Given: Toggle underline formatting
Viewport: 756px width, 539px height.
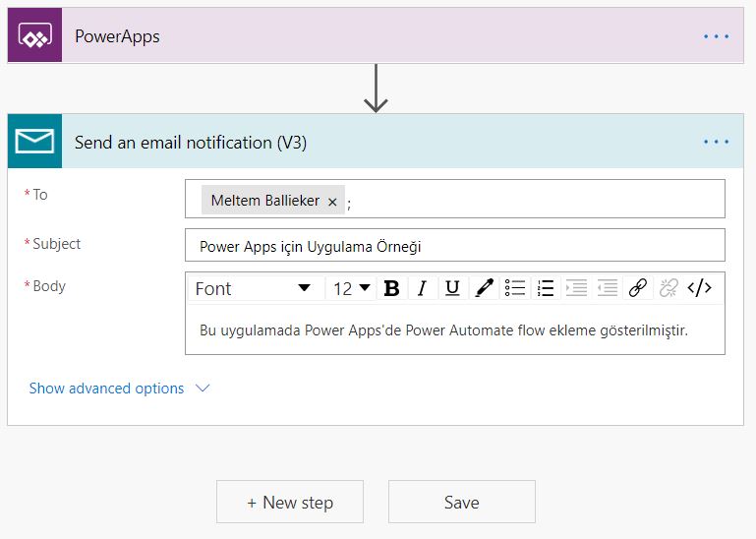Looking at the screenshot, I should pyautogui.click(x=452, y=288).
